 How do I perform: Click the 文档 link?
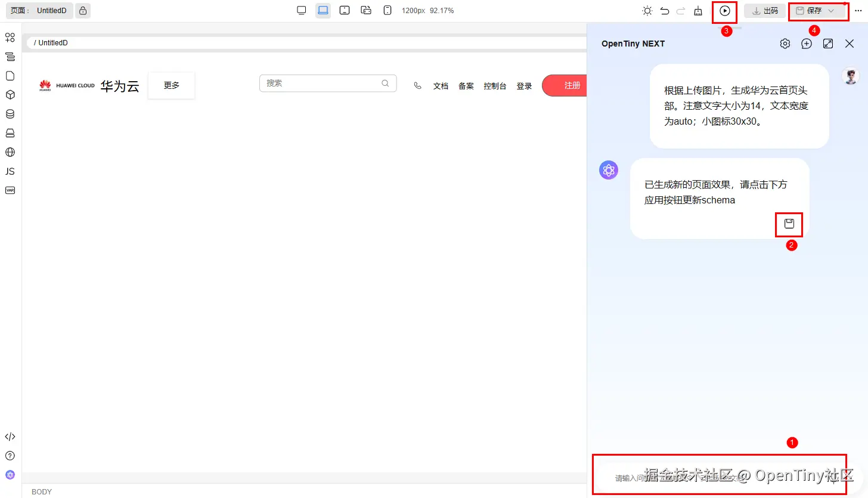click(441, 86)
